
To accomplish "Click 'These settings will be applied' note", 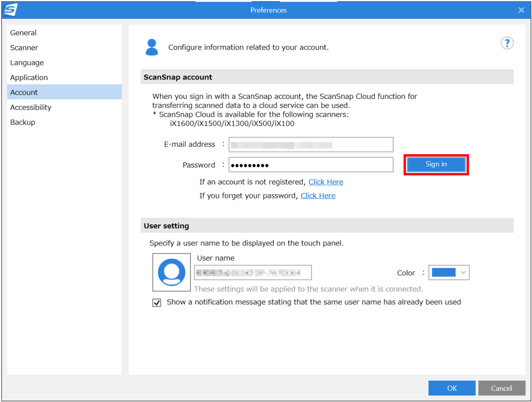I will click(x=308, y=289).
